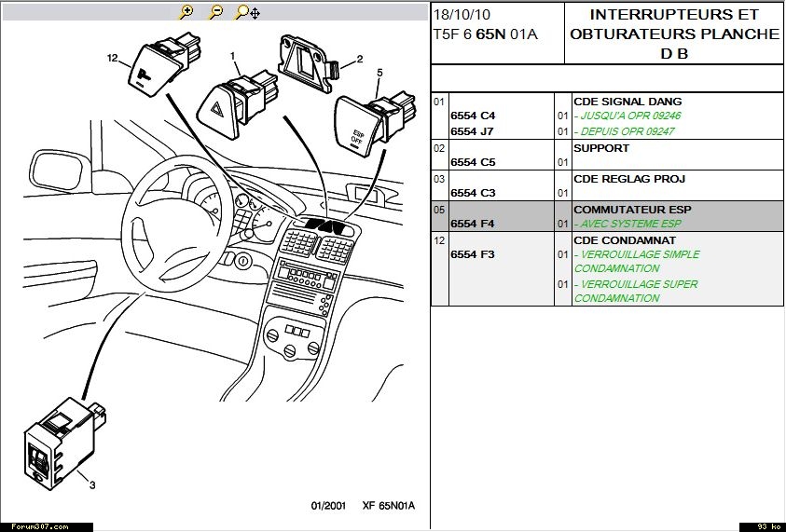
Task: Select CDE SIGNAL DANG entry
Action: click(627, 102)
